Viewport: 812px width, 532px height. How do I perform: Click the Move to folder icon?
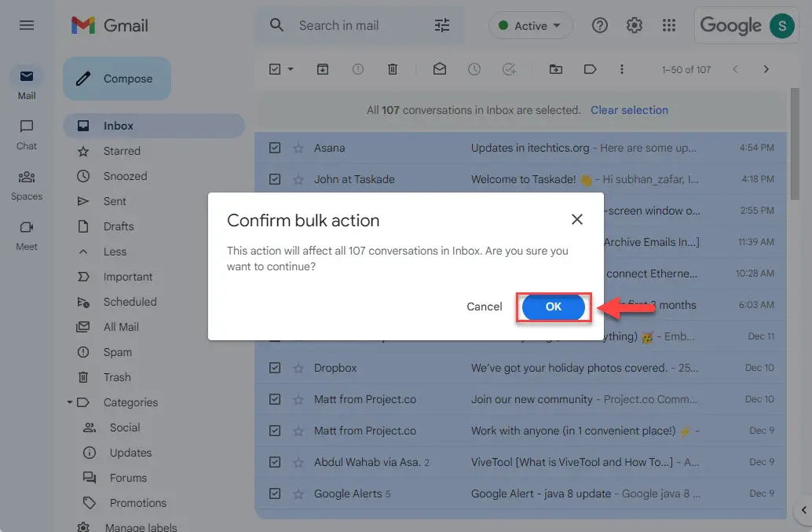tap(556, 69)
